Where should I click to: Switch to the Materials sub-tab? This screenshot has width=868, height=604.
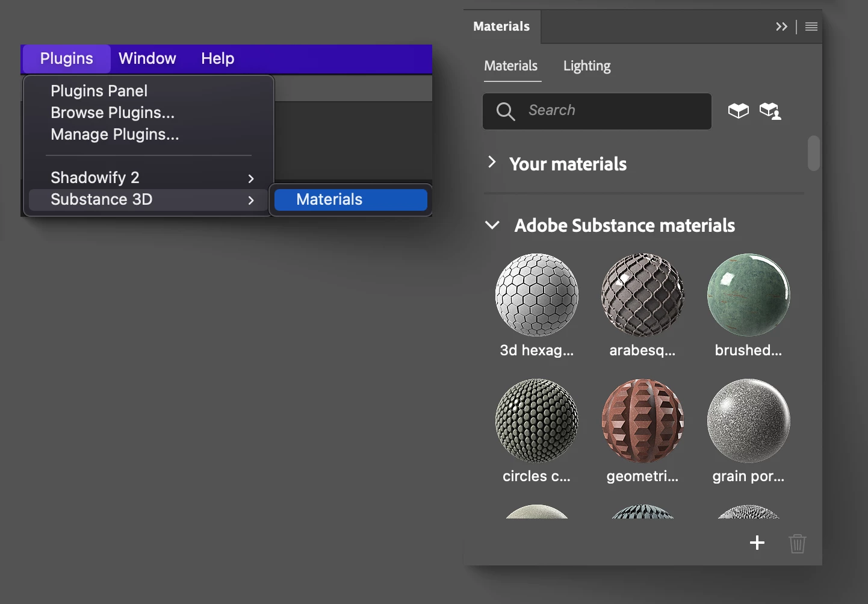pyautogui.click(x=511, y=66)
